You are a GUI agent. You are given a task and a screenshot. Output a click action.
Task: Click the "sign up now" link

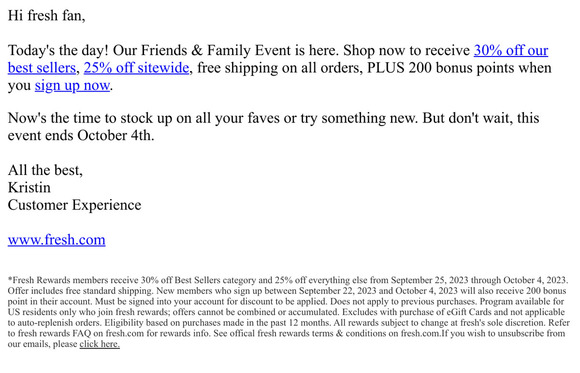[x=72, y=85]
